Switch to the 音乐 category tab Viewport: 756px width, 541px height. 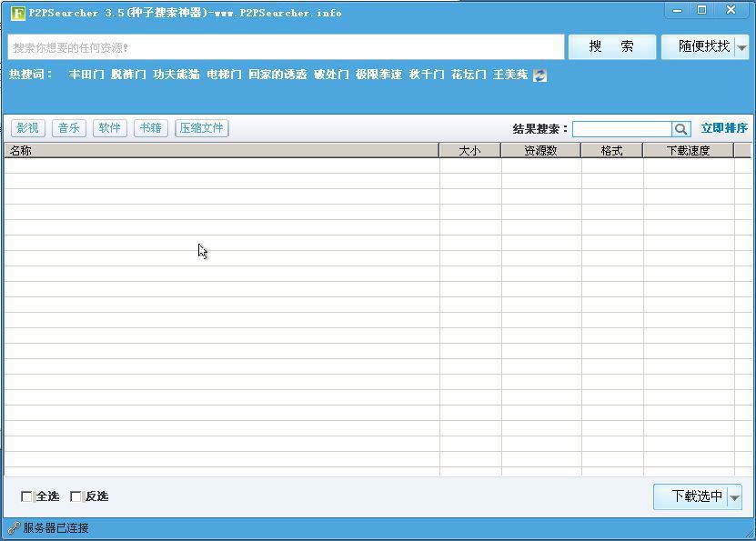tap(68, 127)
